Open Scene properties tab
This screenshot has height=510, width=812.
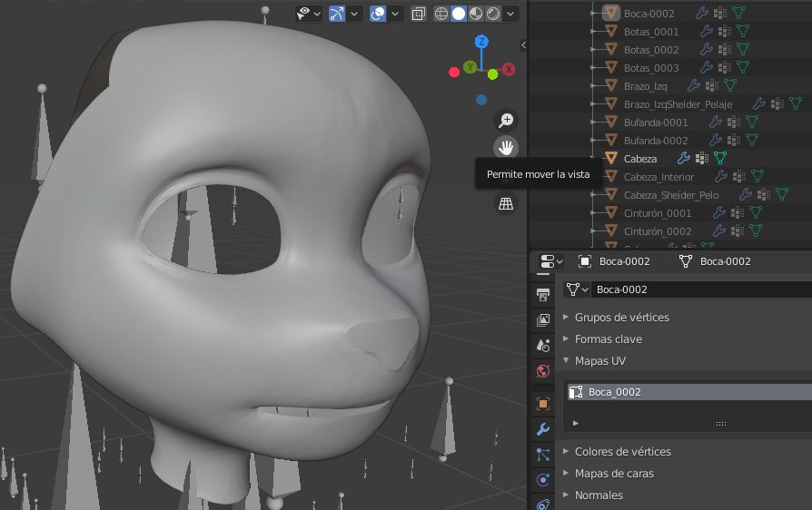pyautogui.click(x=543, y=345)
